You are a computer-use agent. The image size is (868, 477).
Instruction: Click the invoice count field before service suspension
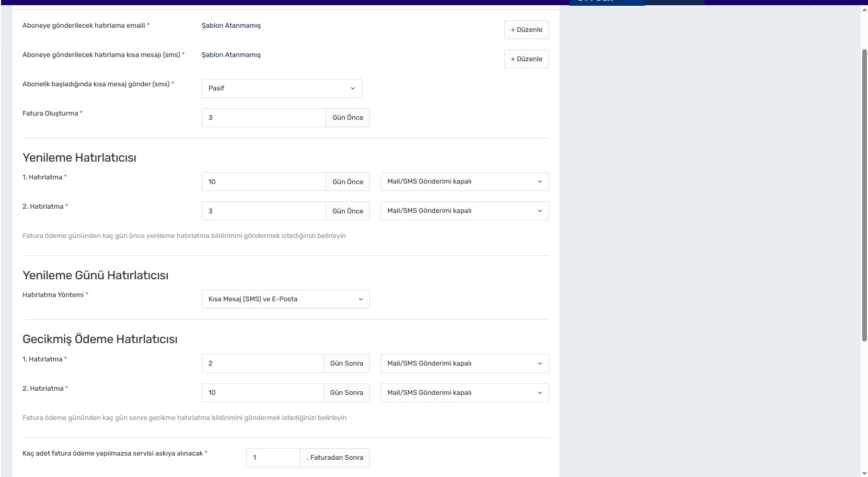pos(273,458)
